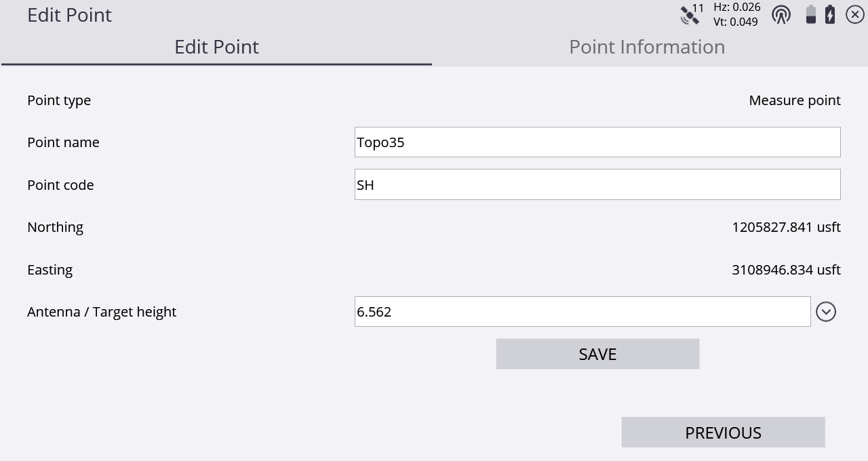Click the Point name field containing Topo35
This screenshot has width=868, height=461.
(597, 142)
